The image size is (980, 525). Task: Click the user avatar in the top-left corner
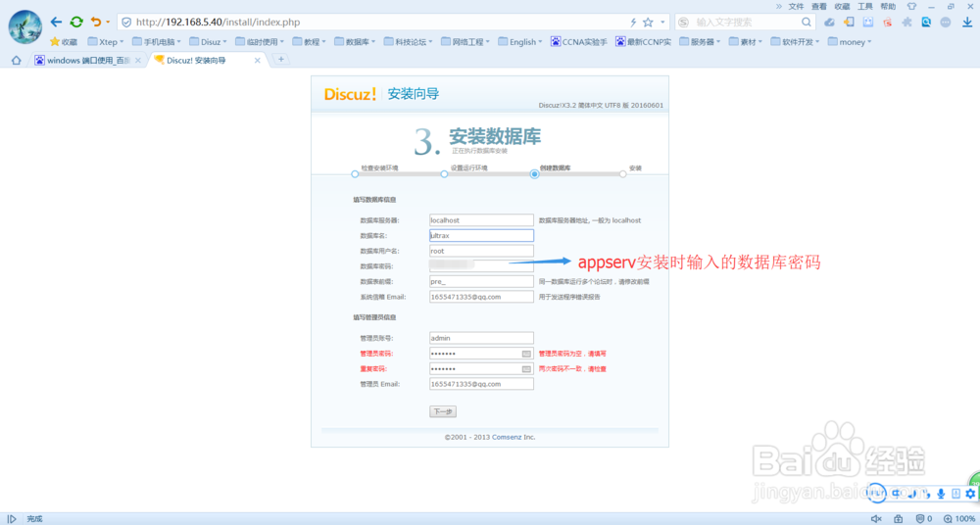(x=25, y=26)
